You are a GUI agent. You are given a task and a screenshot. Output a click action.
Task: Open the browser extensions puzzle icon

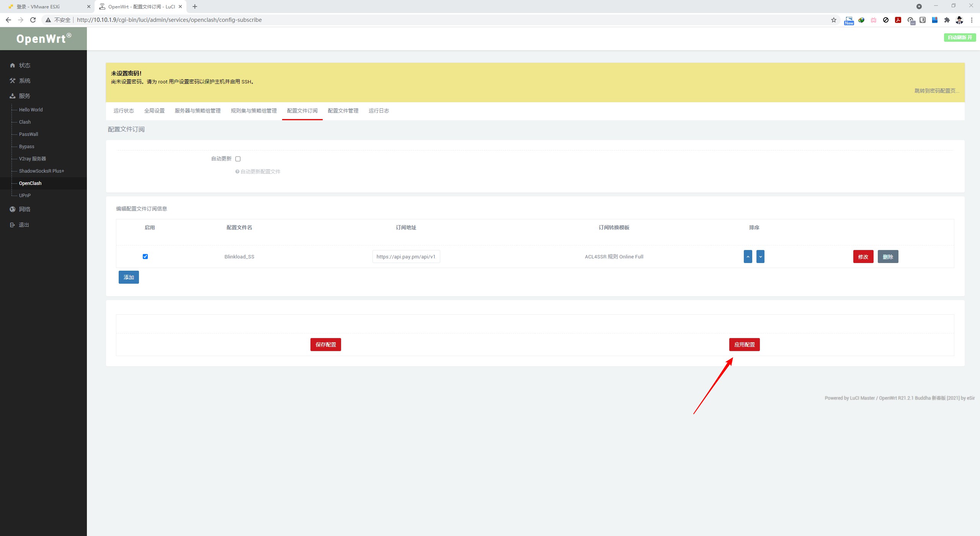pyautogui.click(x=947, y=20)
